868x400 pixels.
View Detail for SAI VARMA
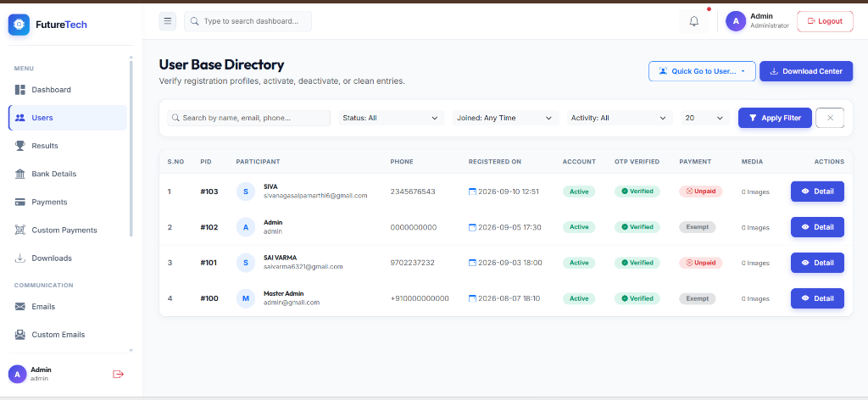[817, 262]
